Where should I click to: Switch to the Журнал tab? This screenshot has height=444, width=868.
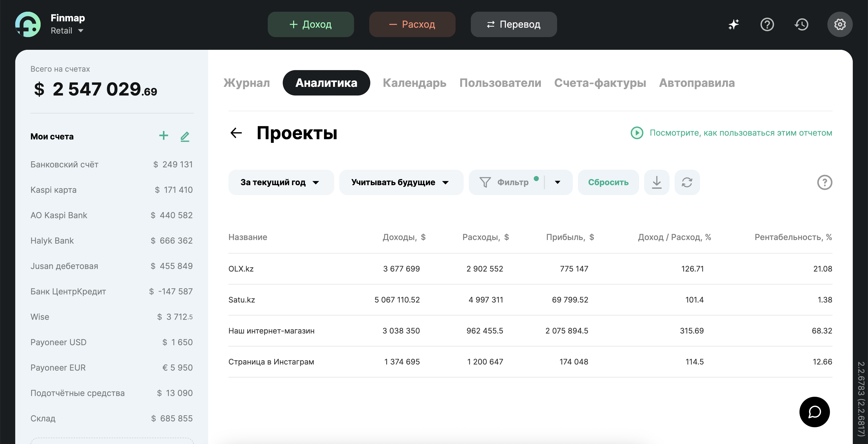(x=247, y=83)
